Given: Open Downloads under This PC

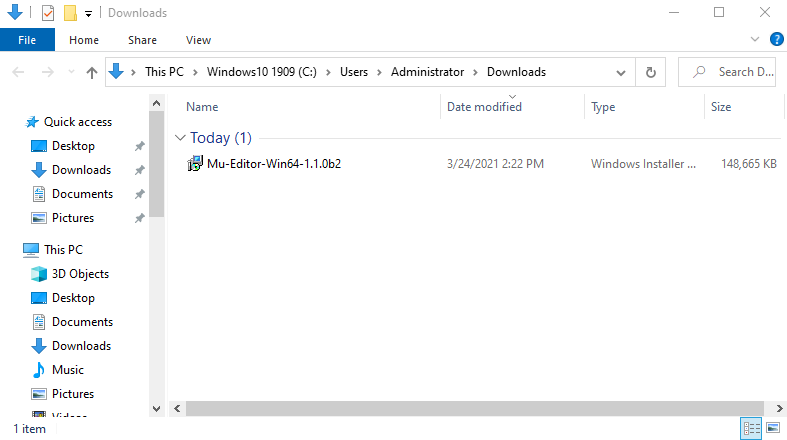Looking at the screenshot, I should (x=81, y=346).
